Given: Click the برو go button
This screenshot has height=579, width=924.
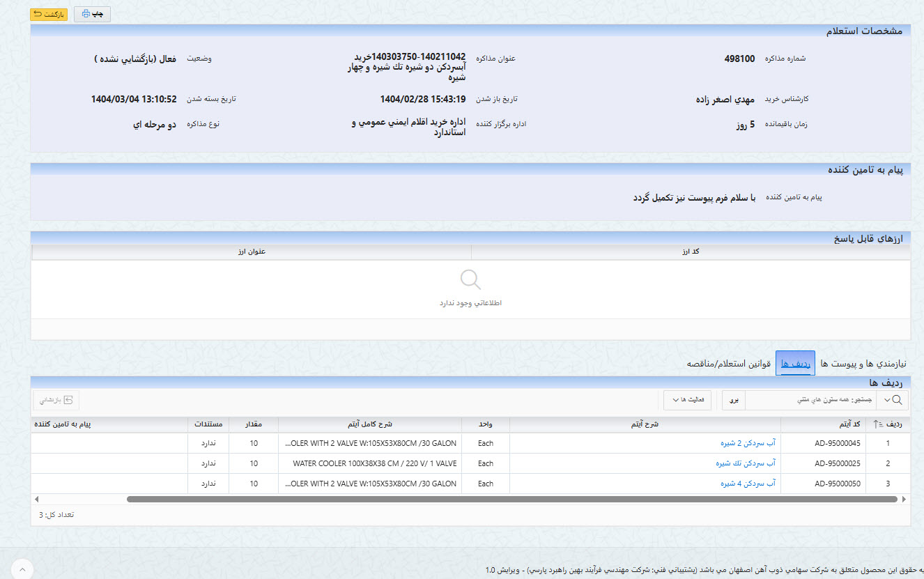Looking at the screenshot, I should [734, 400].
